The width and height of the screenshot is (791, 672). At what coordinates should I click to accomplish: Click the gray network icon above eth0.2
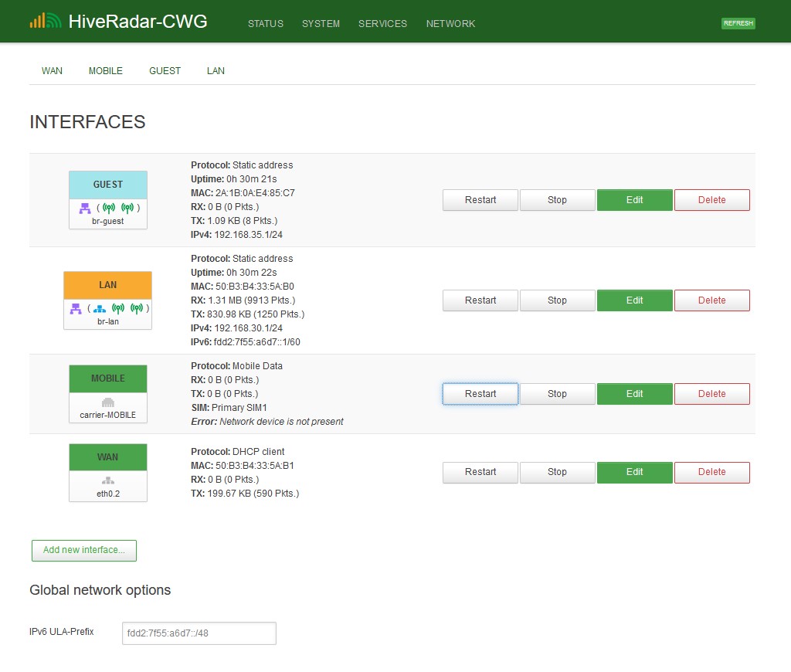[107, 480]
